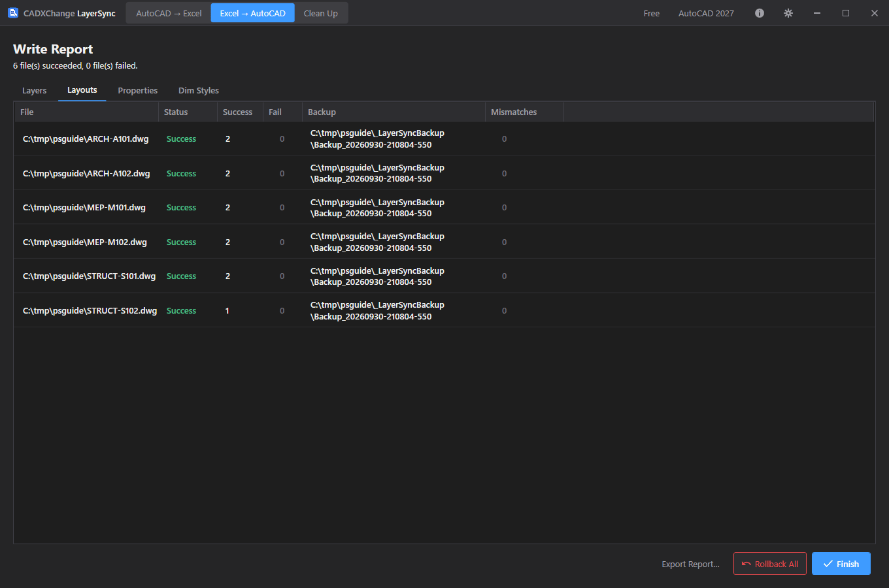Open the Properties report tab

pyautogui.click(x=138, y=91)
